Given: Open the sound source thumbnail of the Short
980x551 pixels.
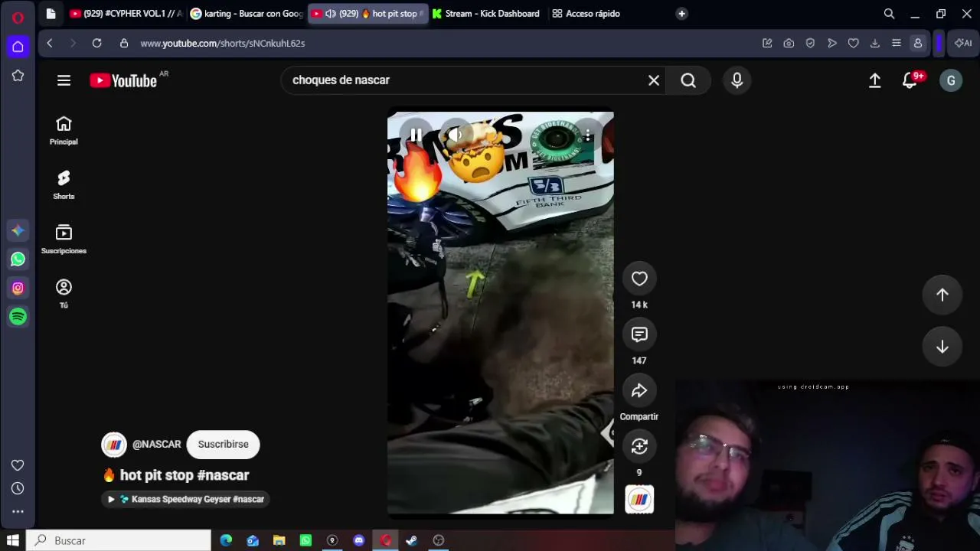Looking at the screenshot, I should click(x=639, y=500).
